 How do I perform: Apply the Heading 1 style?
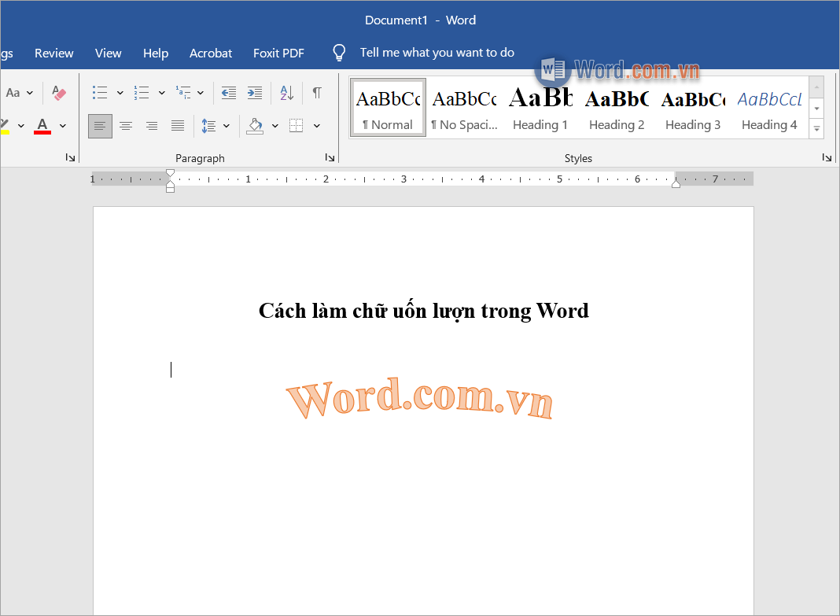click(540, 106)
